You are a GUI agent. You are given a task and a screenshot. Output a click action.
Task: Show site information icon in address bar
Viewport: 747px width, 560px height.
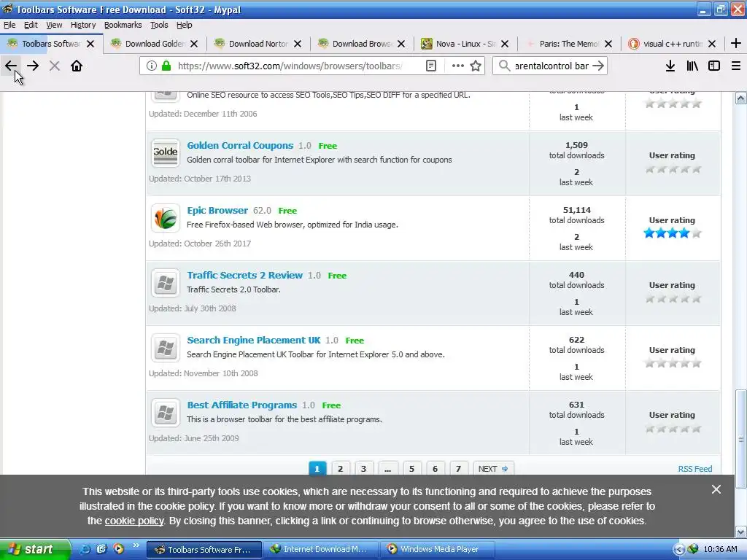coord(152,66)
